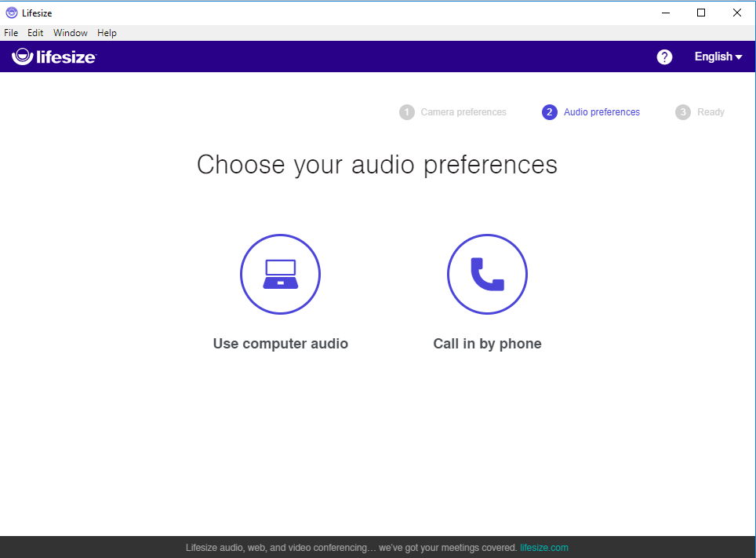The height and width of the screenshot is (558, 756).
Task: Click step 2 Audio preferences indicator
Action: (x=549, y=111)
